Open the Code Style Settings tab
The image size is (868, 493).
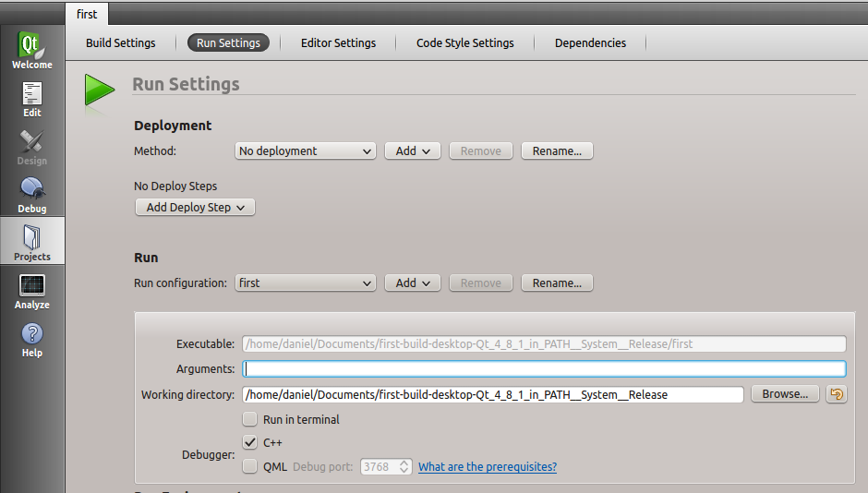464,43
